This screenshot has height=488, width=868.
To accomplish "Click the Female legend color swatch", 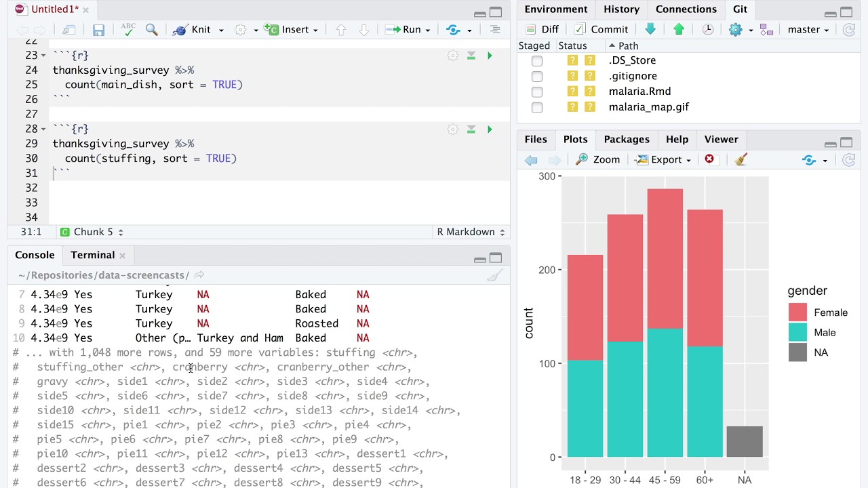I will (797, 312).
